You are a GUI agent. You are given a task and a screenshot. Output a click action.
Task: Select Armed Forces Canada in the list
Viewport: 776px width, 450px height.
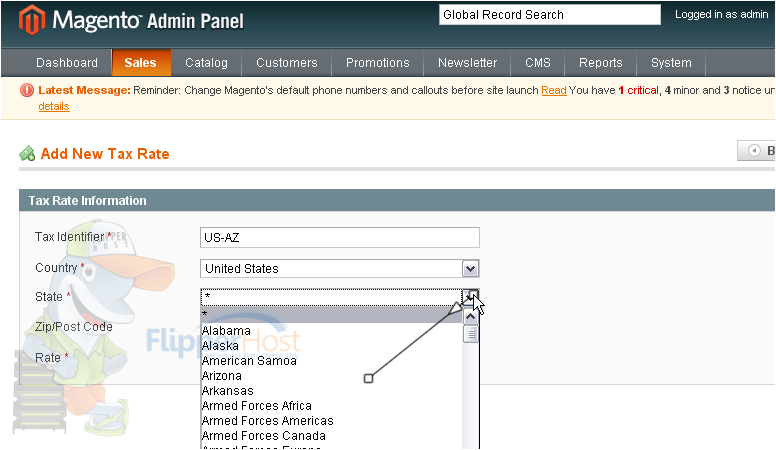332,436
